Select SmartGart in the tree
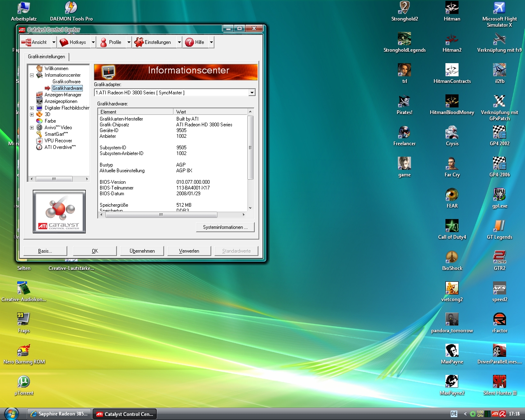 [56, 134]
